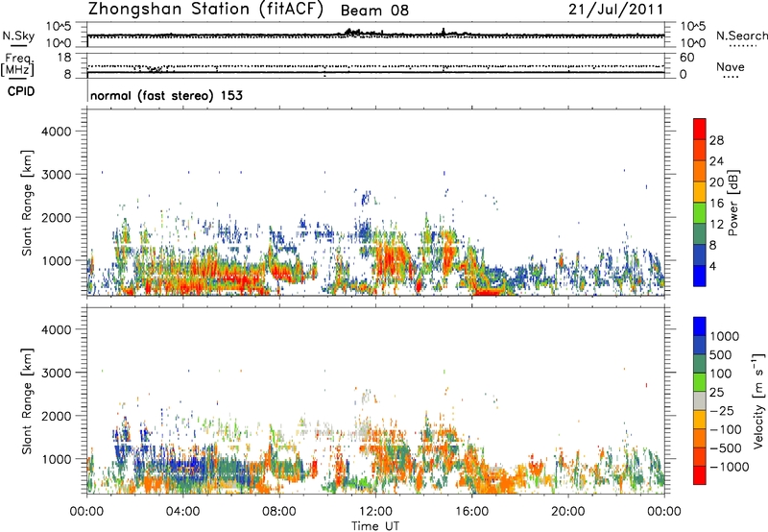Click the -25 value on velocity colorbar
Screen dimensions: 768x532
721,411
